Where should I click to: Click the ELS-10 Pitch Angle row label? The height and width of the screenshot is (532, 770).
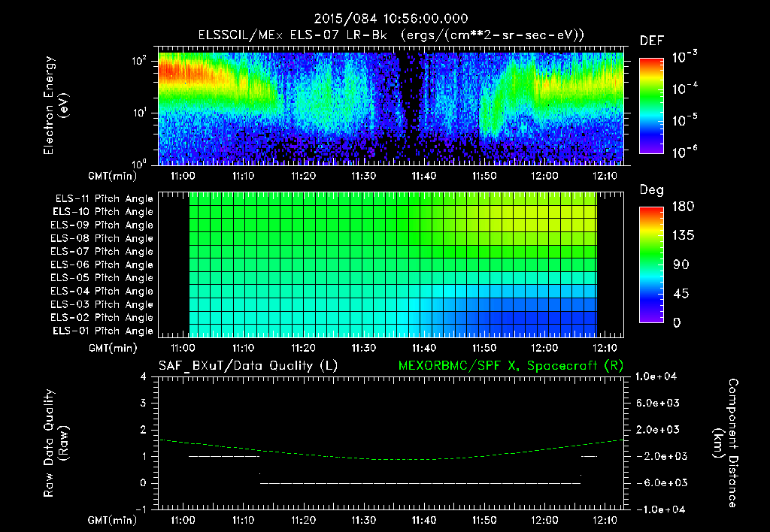103,212
